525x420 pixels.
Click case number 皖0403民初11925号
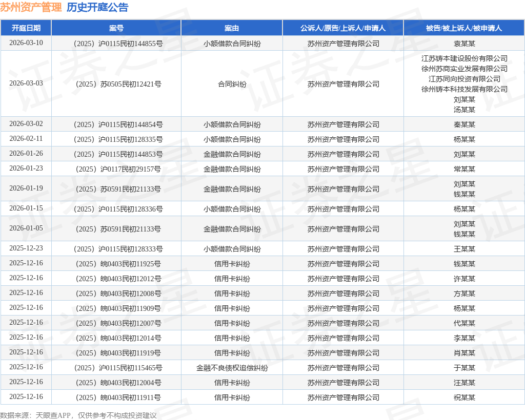[x=118, y=264]
